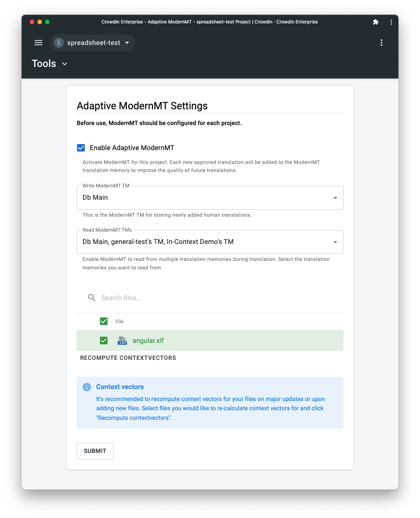This screenshot has width=420, height=518.
Task: Click the File column header
Action: coord(120,321)
